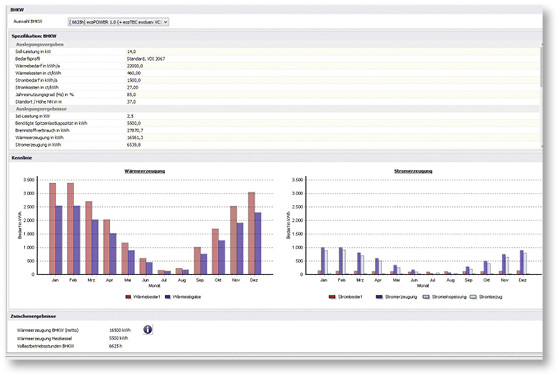
Task: Select the Wärmebedarf in kWh/a value 22000,0
Action: pyautogui.click(x=135, y=66)
